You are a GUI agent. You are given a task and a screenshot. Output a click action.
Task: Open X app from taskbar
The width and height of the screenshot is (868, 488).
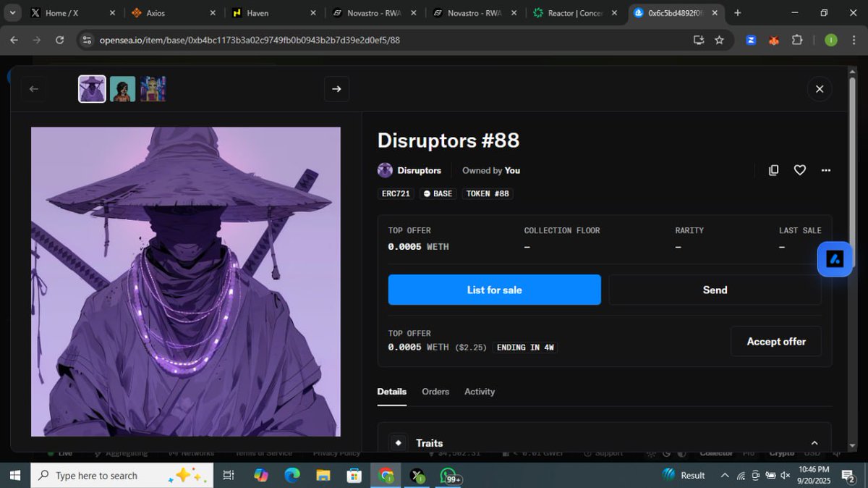[417, 475]
